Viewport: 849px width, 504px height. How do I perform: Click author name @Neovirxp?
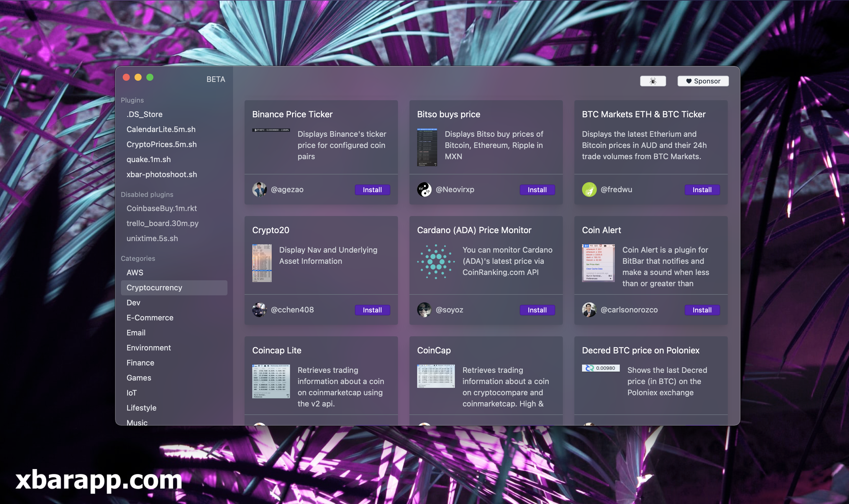coord(455,190)
